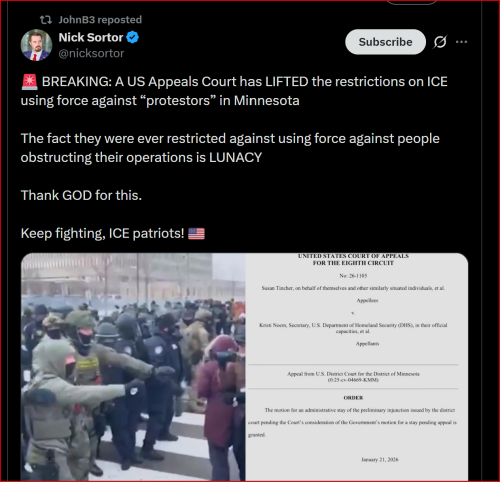The height and width of the screenshot is (482, 500).
Task: Open the @nicksortor handle link
Action: 91,53
